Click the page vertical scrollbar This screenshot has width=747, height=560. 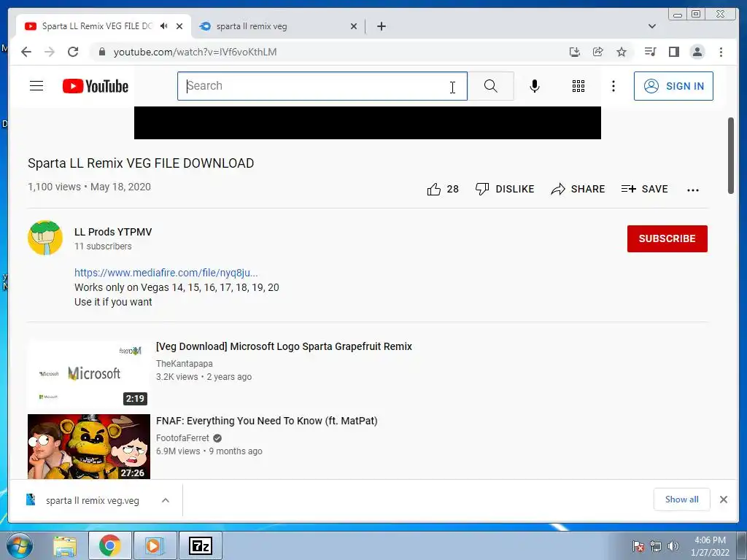click(731, 155)
